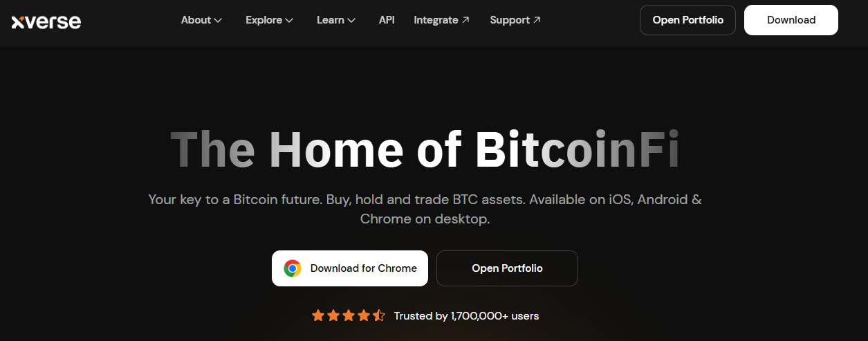Image resolution: width=868 pixels, height=341 pixels.
Task: Click the Xverse logo in the header
Action: 46,21
